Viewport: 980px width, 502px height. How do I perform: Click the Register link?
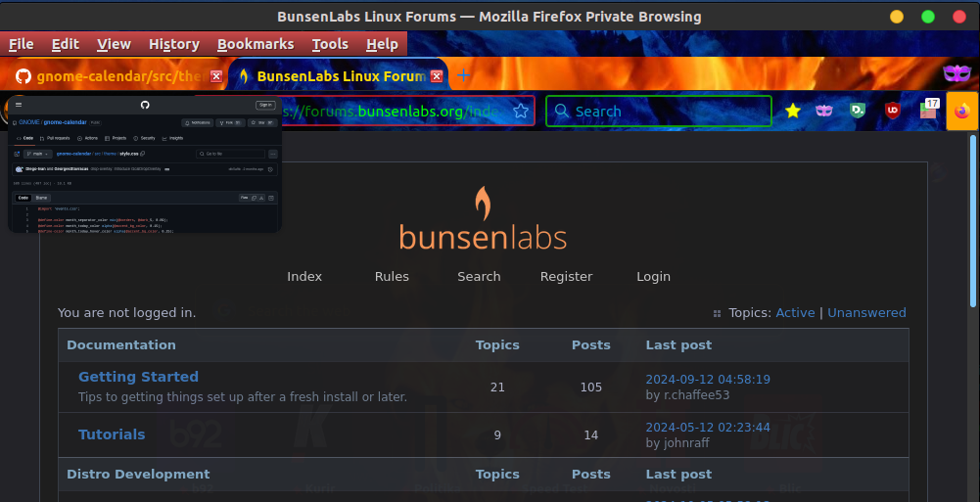(566, 277)
